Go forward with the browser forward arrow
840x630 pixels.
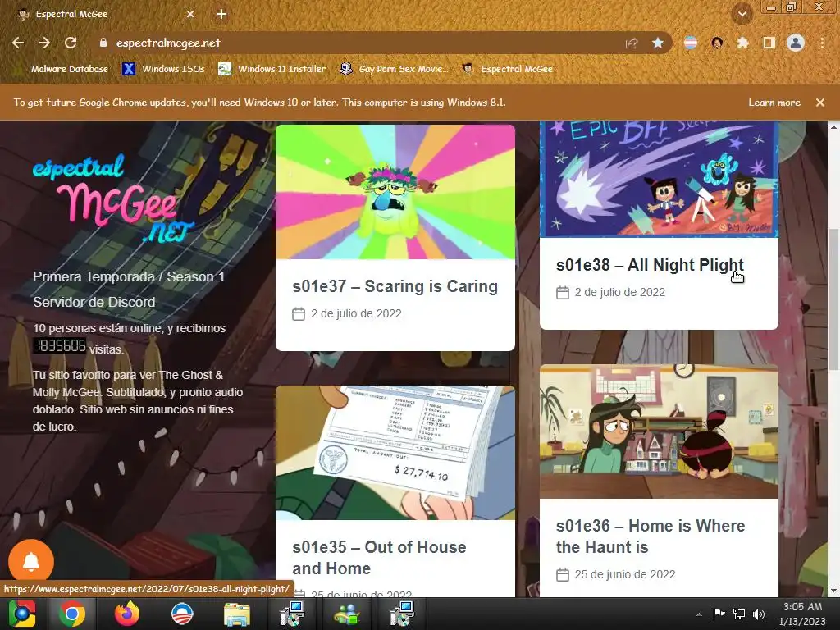pyautogui.click(x=44, y=43)
